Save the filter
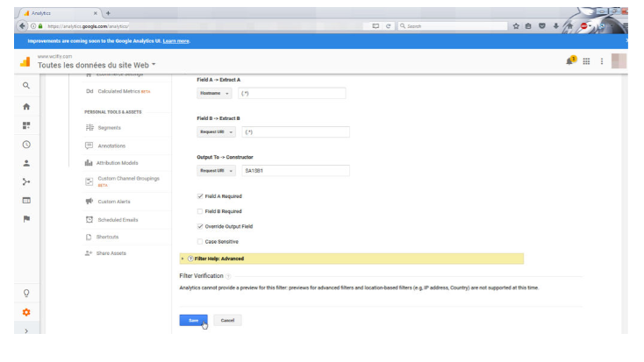644x362 pixels. [193, 320]
